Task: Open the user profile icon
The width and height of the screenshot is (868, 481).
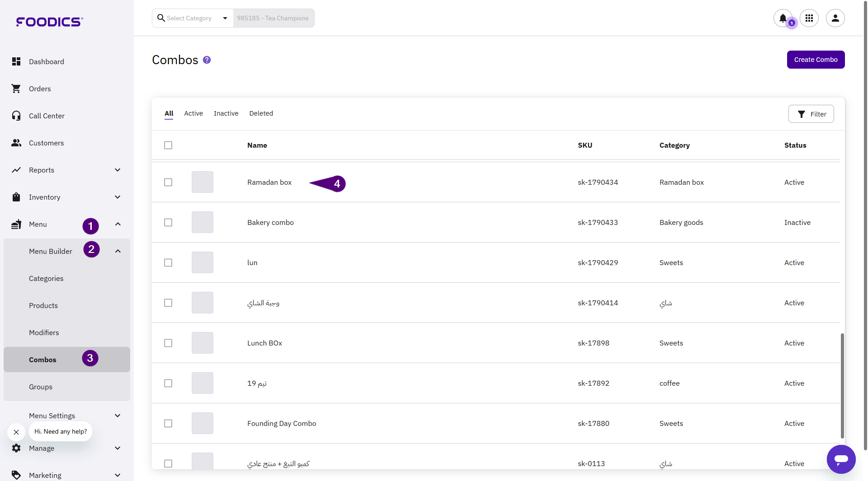Action: tap(835, 18)
